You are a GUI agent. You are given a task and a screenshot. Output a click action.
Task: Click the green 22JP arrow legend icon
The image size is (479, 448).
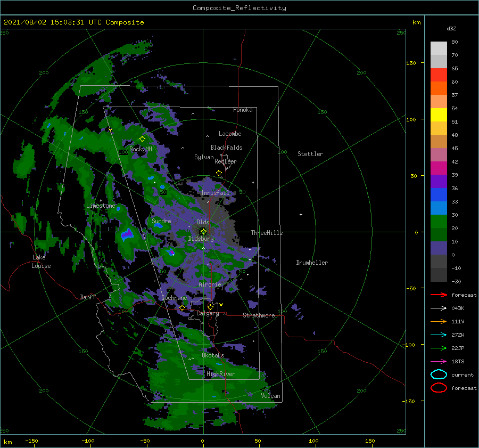pos(439,348)
